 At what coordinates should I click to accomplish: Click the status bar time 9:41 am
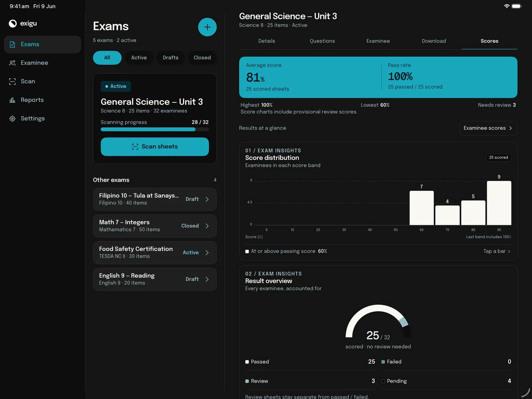[x=19, y=6]
